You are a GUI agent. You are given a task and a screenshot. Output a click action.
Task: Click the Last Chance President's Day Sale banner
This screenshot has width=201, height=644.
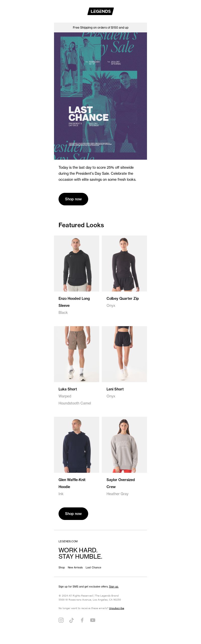pyautogui.click(x=100, y=96)
